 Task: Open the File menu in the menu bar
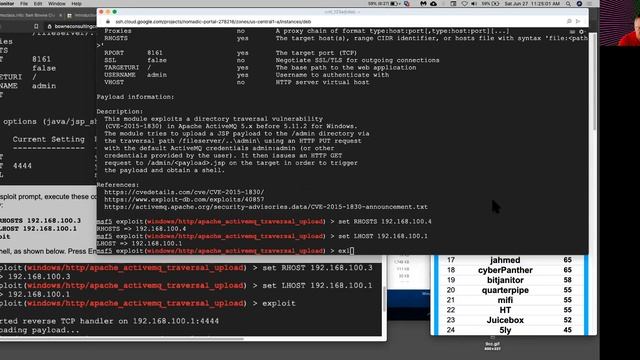(24, 4)
